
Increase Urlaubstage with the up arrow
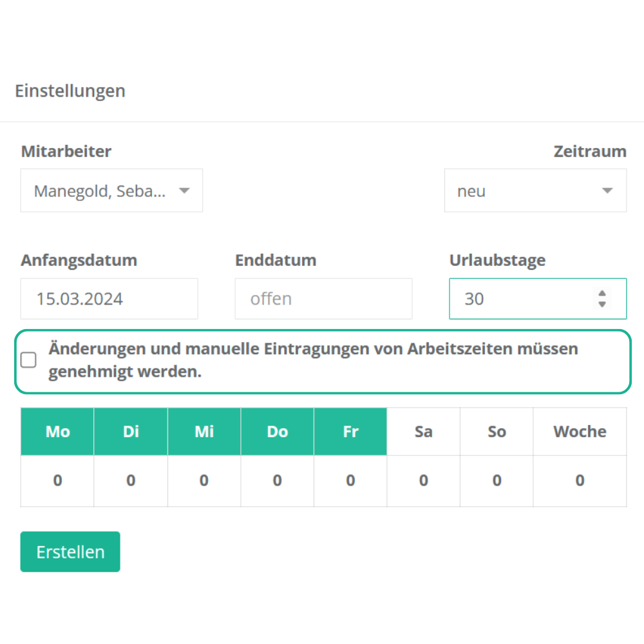602,294
